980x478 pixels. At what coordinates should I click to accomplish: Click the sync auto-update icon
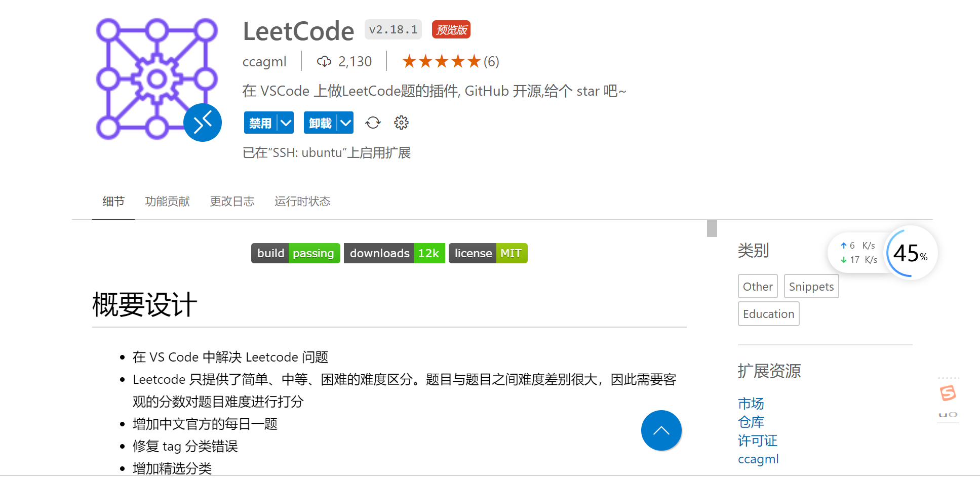tap(373, 123)
